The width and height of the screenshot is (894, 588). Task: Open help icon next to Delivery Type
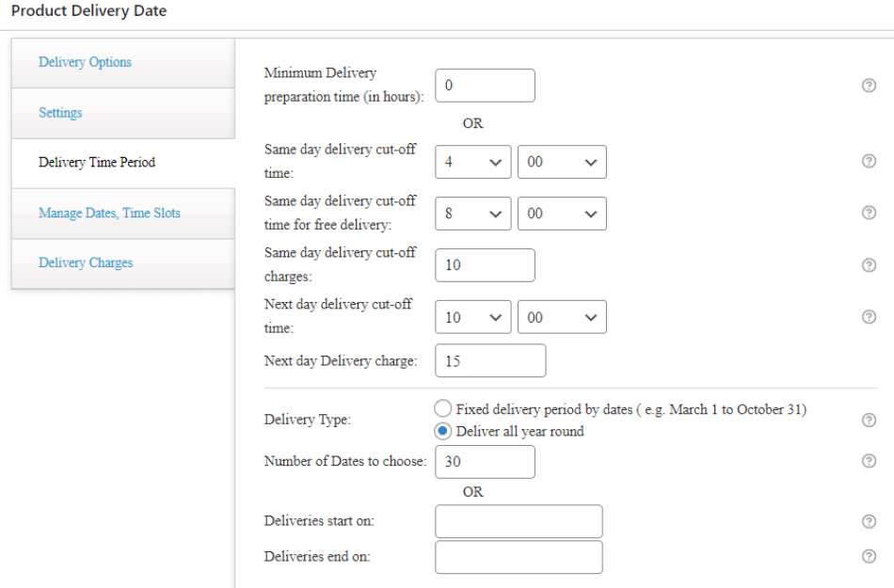[x=868, y=419]
